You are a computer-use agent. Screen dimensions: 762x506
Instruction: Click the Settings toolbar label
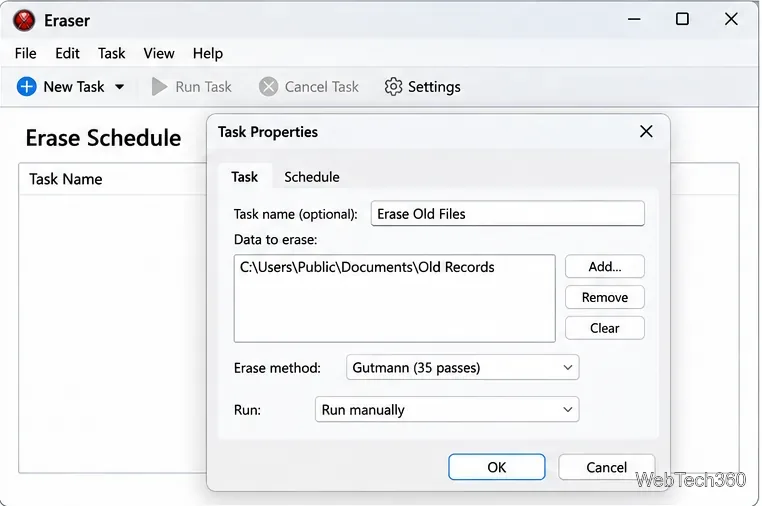[434, 87]
